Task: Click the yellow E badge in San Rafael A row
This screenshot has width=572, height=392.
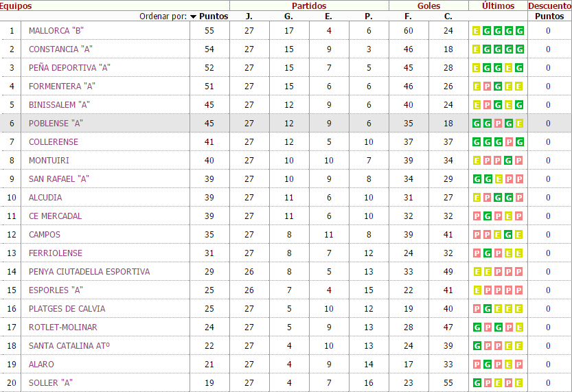Action: point(498,179)
